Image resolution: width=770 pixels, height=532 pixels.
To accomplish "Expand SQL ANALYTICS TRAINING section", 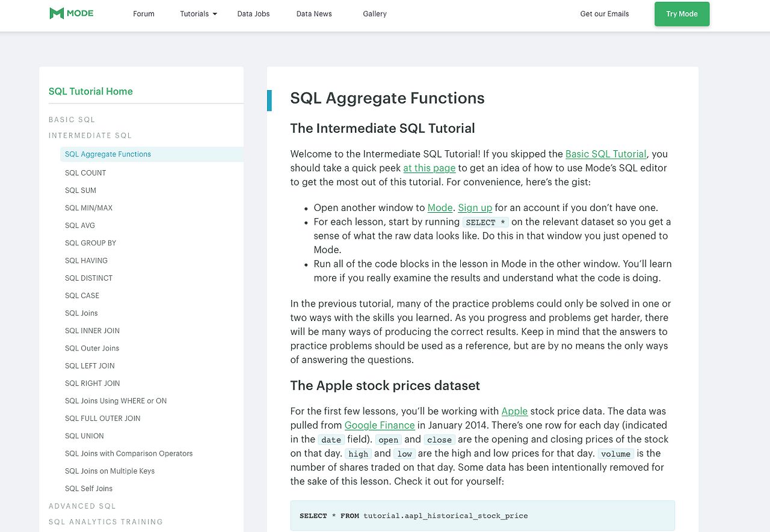I will coord(106,522).
